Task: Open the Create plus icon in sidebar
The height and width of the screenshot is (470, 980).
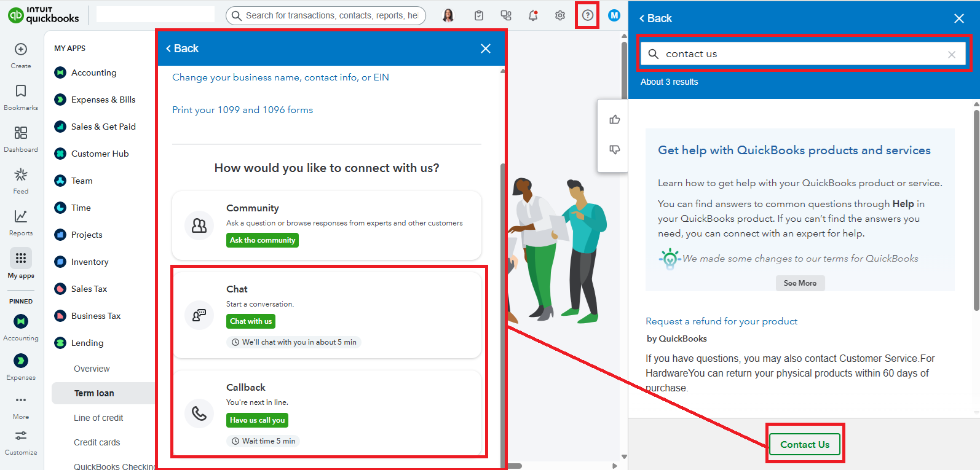Action: pyautogui.click(x=21, y=50)
